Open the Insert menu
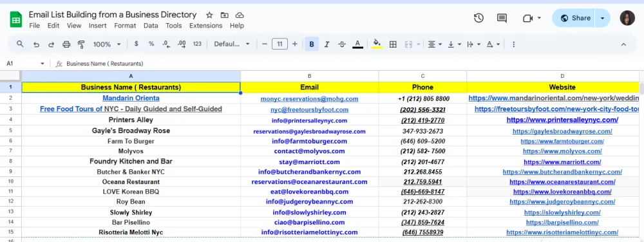 98,26
